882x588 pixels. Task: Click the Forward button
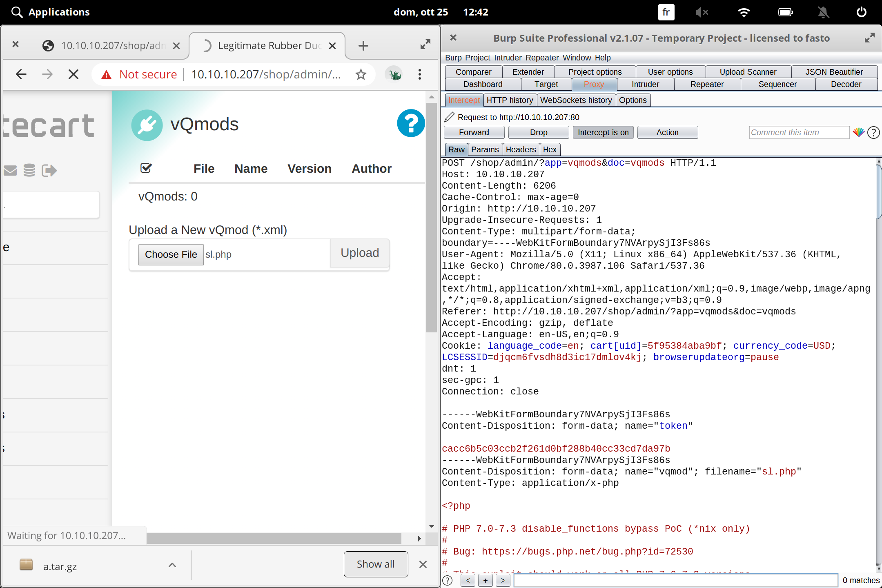coord(474,132)
